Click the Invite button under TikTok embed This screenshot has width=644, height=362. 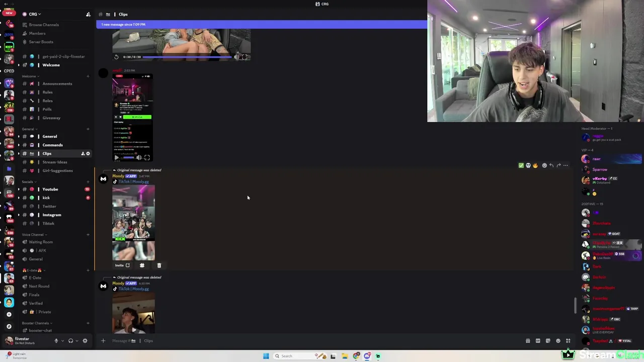coord(122,265)
